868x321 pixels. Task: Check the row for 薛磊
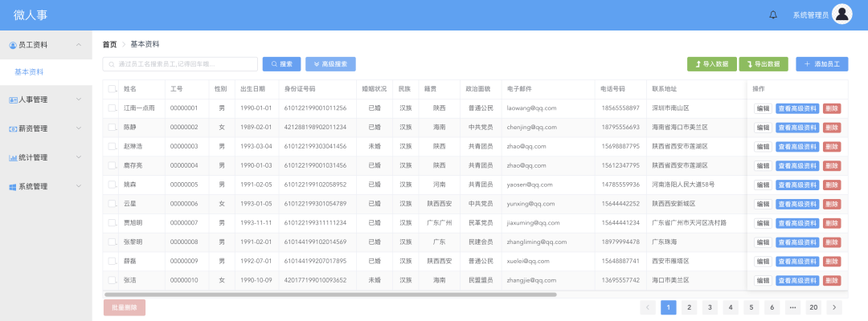point(113,261)
